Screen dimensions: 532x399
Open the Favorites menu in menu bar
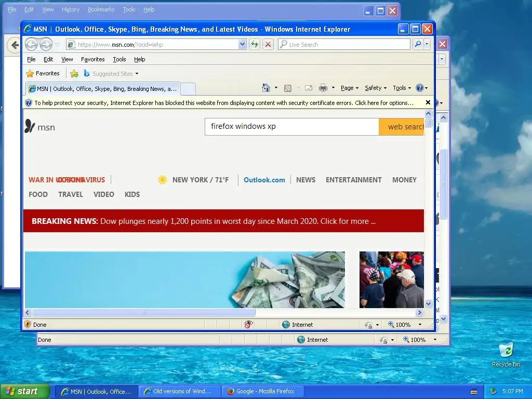click(92, 59)
